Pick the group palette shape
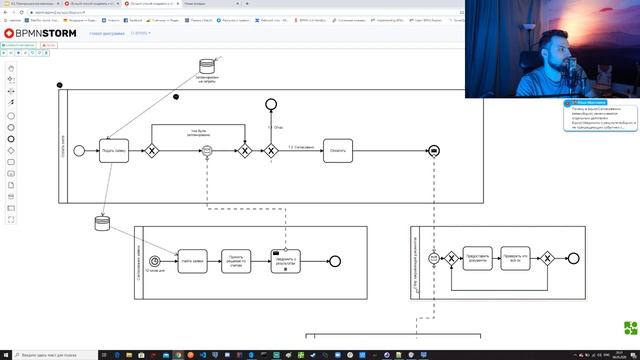Image resolution: width=640 pixels, height=360 pixels. pyautogui.click(x=11, y=219)
